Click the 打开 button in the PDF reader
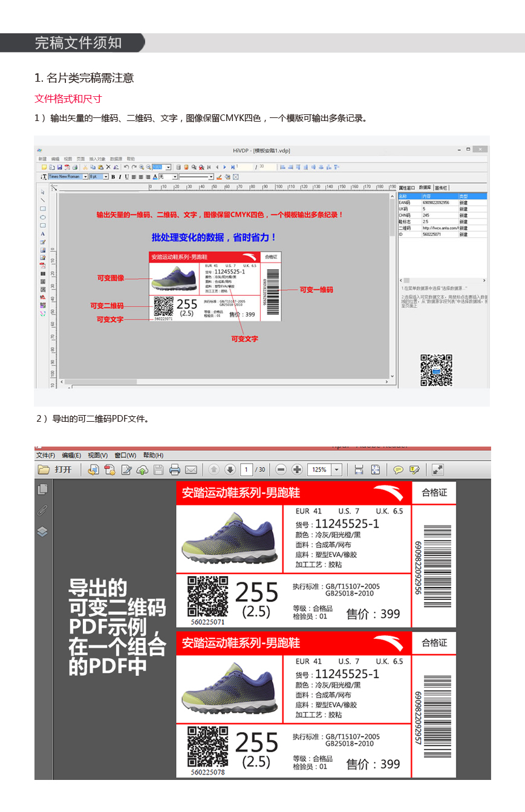 pos(56,470)
